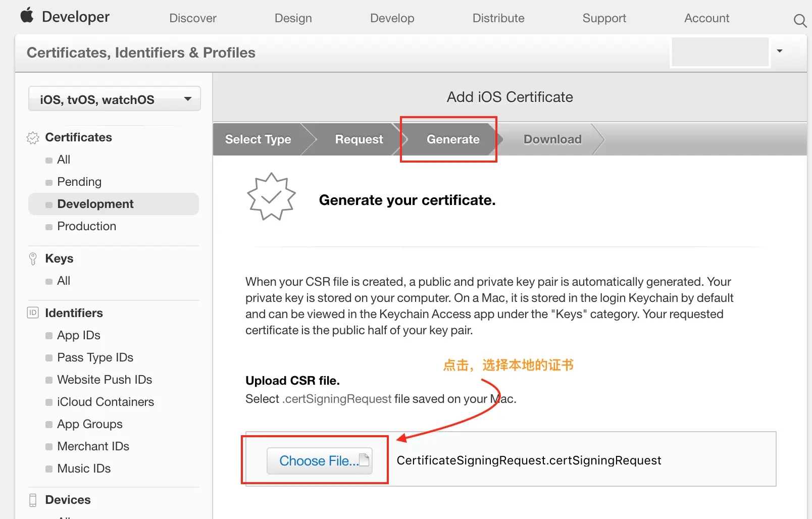
Task: Select the Request step tab
Action: pyautogui.click(x=359, y=139)
